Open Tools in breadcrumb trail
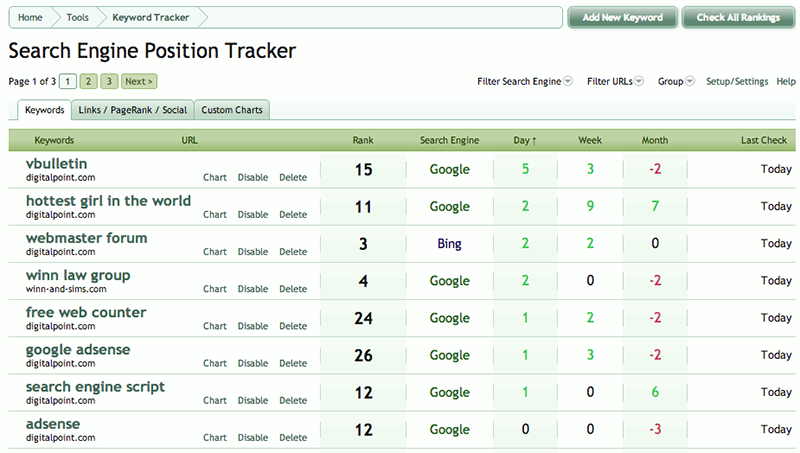Image resolution: width=800 pixels, height=453 pixels. 77,17
